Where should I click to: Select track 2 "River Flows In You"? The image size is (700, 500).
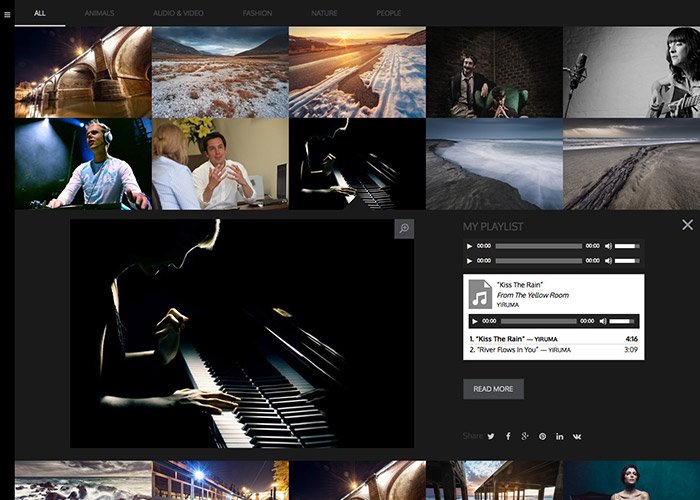(x=554, y=350)
